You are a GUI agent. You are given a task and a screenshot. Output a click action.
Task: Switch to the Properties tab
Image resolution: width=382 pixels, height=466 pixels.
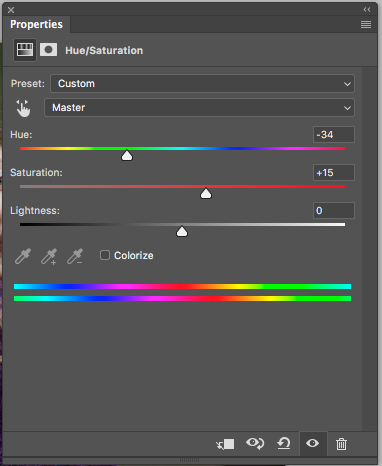(36, 24)
